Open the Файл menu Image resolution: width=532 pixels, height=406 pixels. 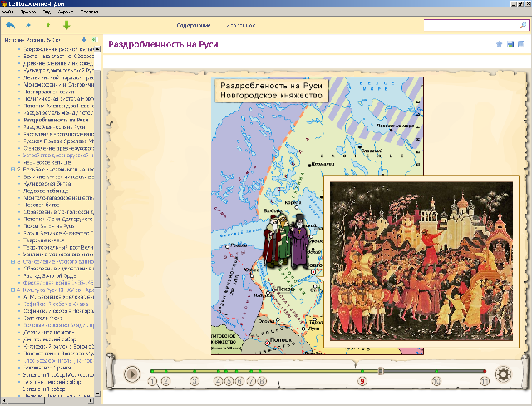click(7, 12)
